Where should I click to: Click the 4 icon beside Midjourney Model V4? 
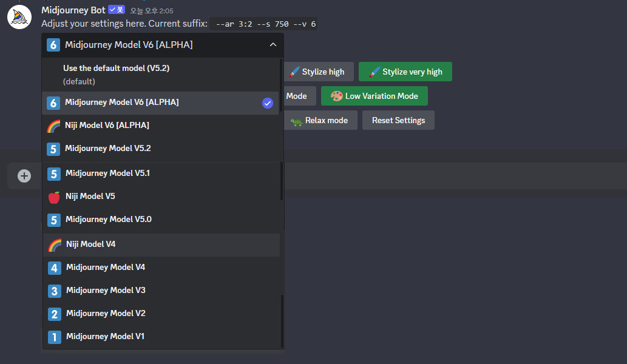click(x=55, y=268)
